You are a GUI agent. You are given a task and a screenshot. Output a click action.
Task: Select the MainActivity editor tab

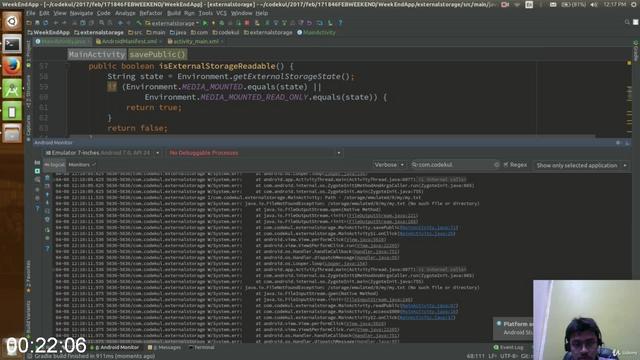pos(63,42)
